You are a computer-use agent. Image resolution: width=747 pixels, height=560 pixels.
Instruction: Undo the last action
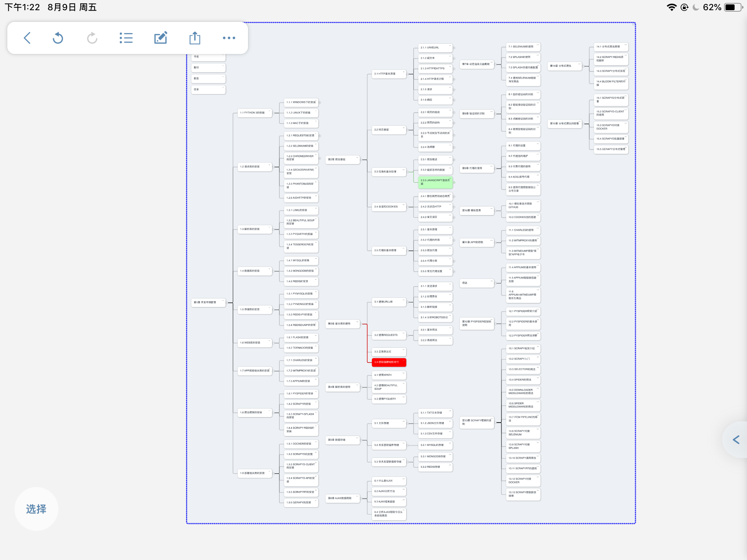58,38
